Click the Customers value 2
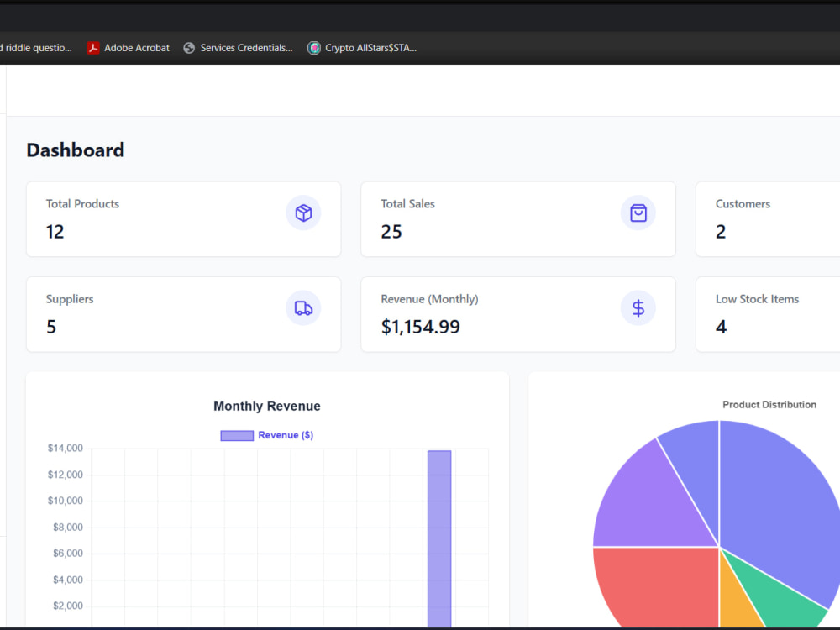 (x=721, y=232)
